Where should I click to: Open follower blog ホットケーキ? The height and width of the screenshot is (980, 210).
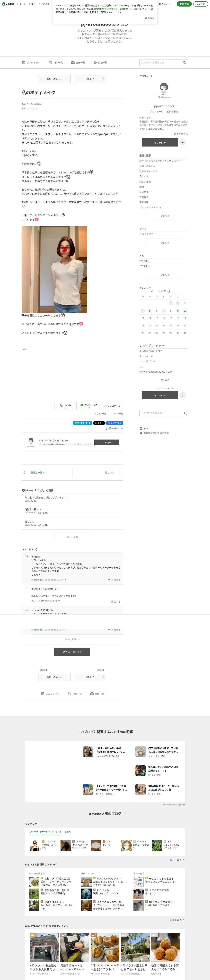[x=146, y=356]
